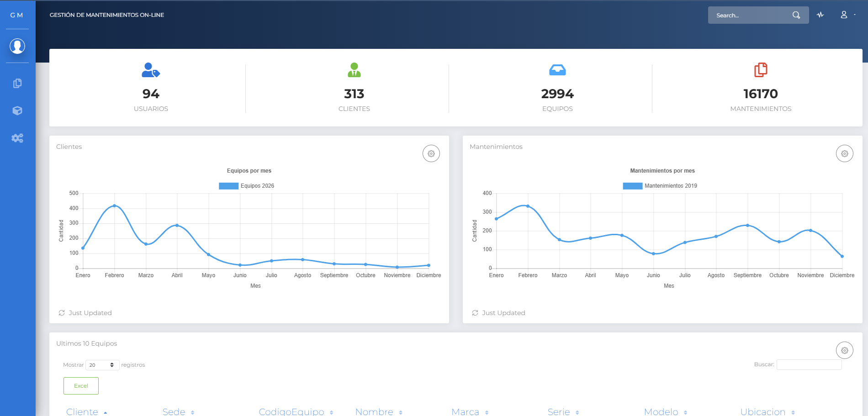Viewport: 868px width, 416px height.
Task: Open the gears settings icon in sidebar
Action: click(x=17, y=138)
